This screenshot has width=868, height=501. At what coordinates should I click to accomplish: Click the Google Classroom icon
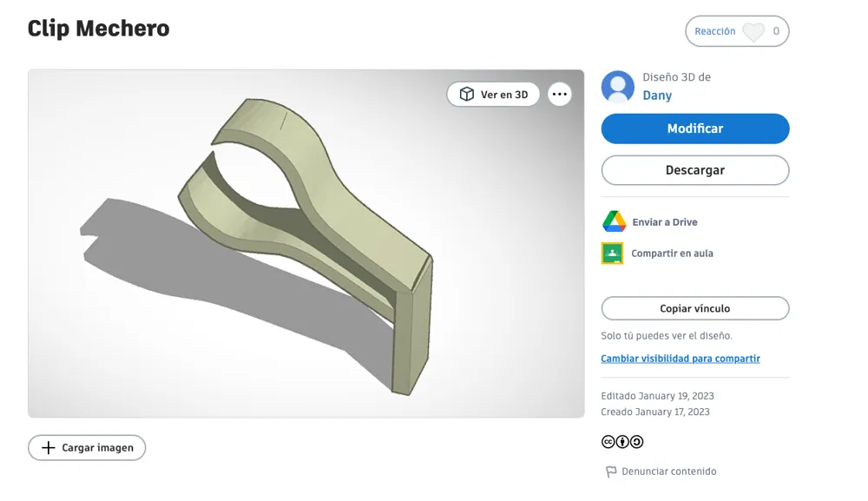point(612,253)
